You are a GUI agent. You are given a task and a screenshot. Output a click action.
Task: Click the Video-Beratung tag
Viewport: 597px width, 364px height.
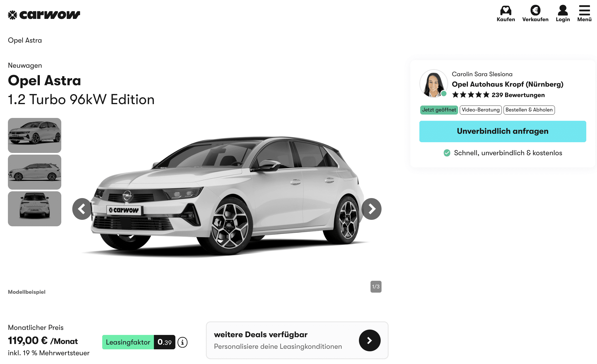pos(481,110)
